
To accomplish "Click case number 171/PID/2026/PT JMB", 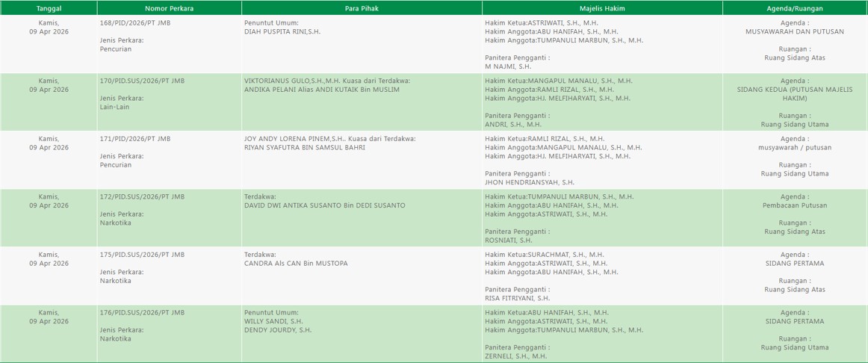I will [135, 139].
